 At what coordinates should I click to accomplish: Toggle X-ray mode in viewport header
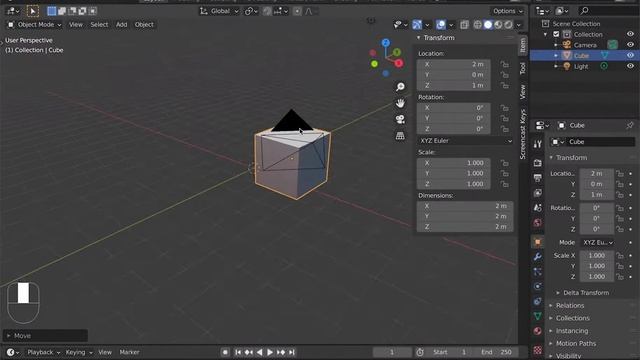click(x=464, y=25)
